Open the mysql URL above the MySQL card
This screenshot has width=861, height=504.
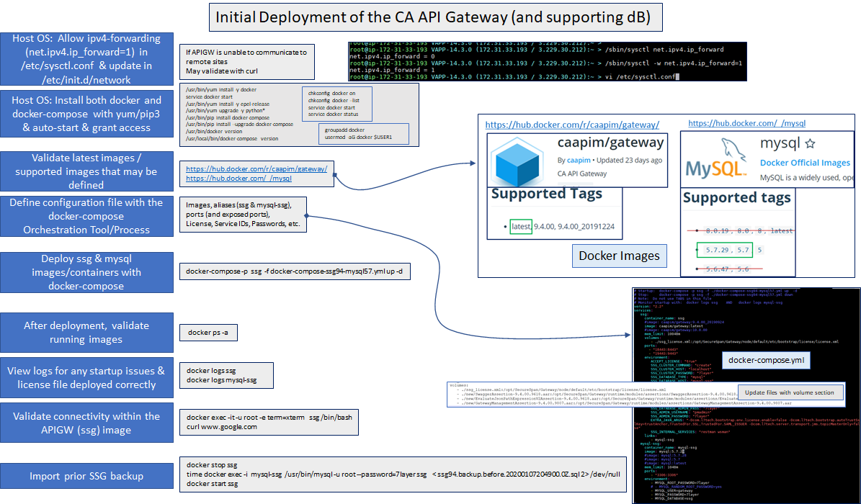[x=746, y=123]
